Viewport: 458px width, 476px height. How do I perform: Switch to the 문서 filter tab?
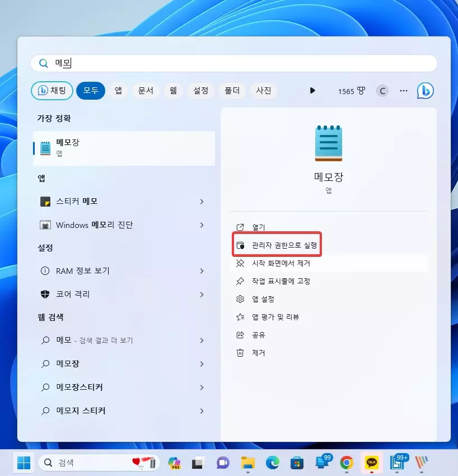pos(146,91)
